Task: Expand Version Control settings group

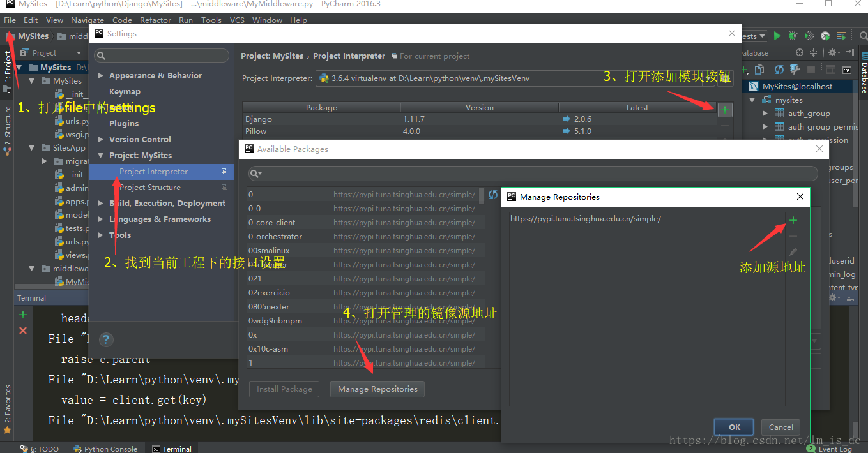Action: [101, 140]
